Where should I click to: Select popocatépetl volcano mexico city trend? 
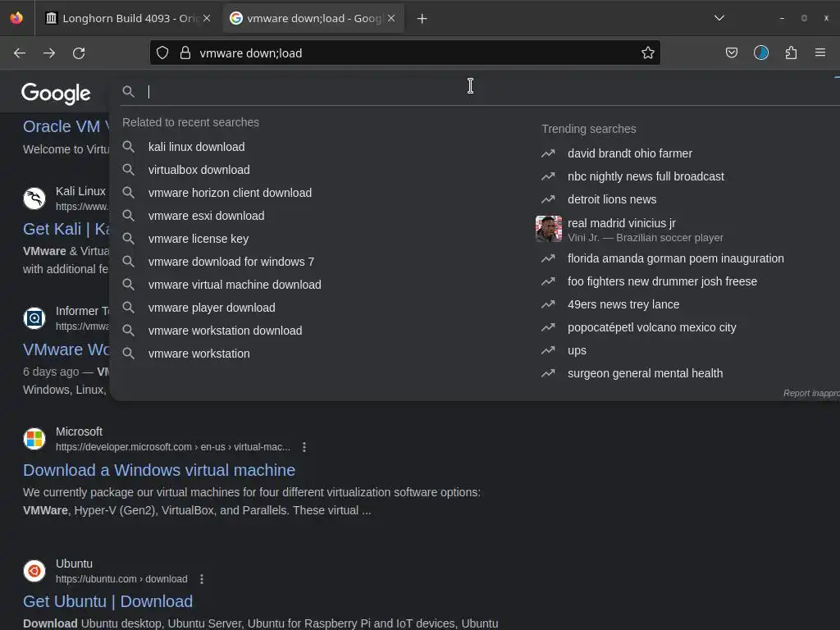pos(651,328)
